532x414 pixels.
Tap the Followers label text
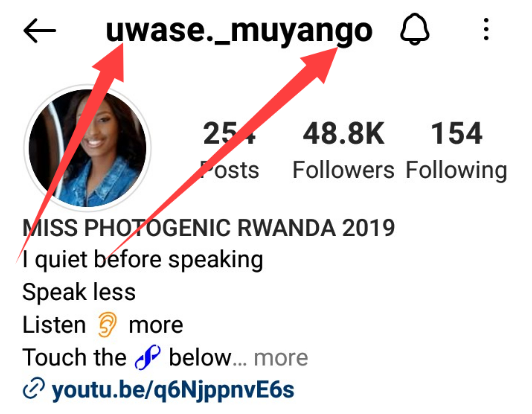point(343,170)
